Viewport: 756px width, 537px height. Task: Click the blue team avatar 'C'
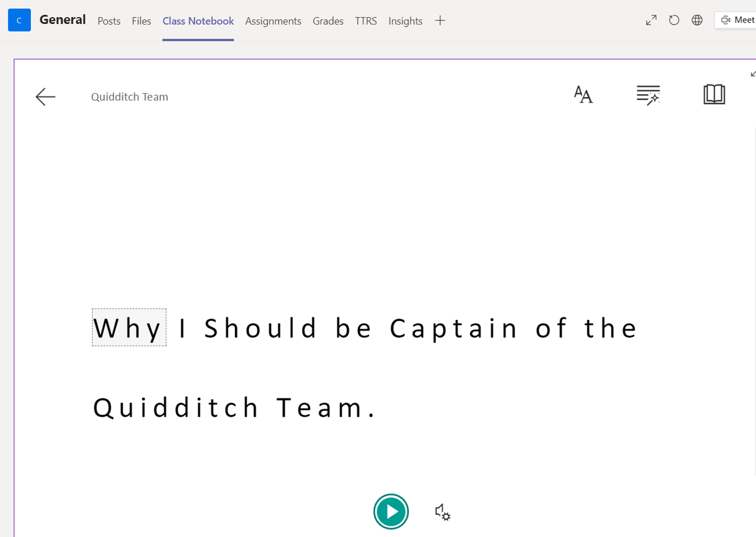pyautogui.click(x=19, y=21)
